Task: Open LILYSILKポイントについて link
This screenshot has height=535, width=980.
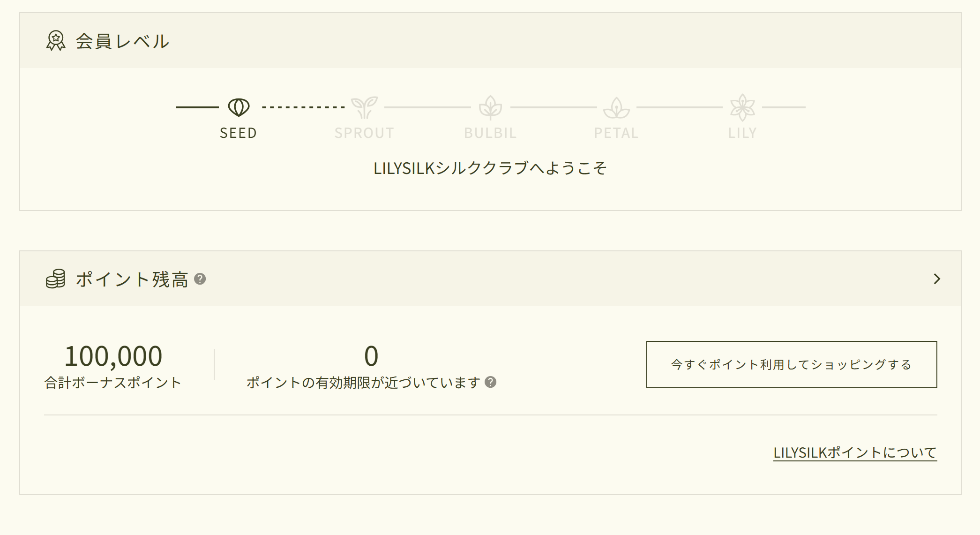Action: (x=855, y=452)
